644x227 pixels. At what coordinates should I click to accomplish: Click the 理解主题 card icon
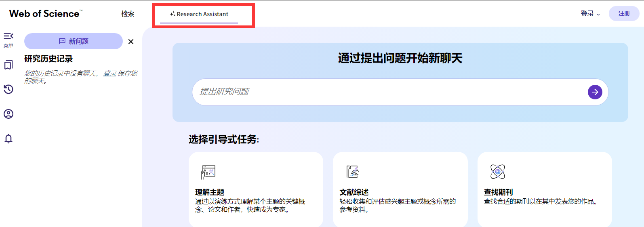pyautogui.click(x=208, y=172)
